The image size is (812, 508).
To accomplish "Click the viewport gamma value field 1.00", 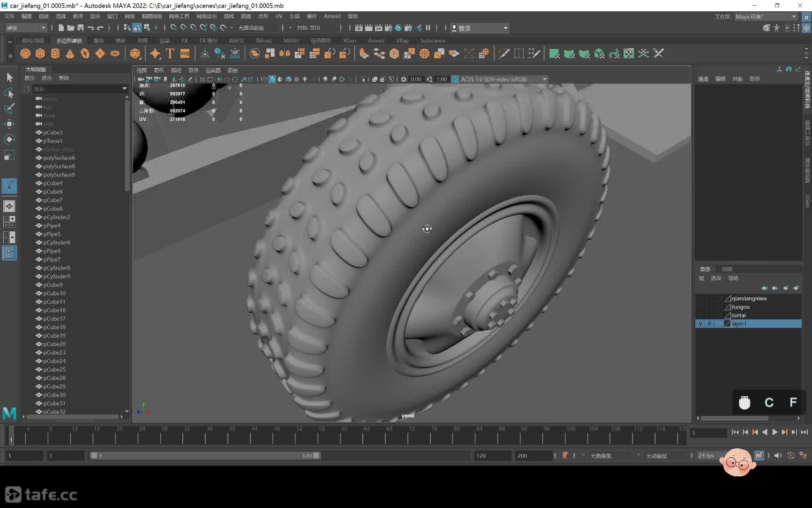I will [441, 79].
